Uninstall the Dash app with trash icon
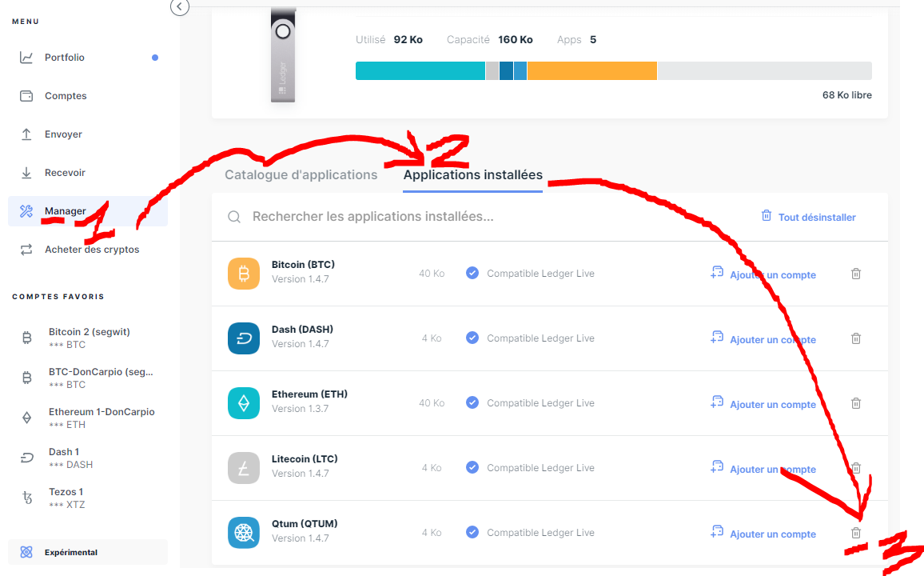 (x=855, y=338)
